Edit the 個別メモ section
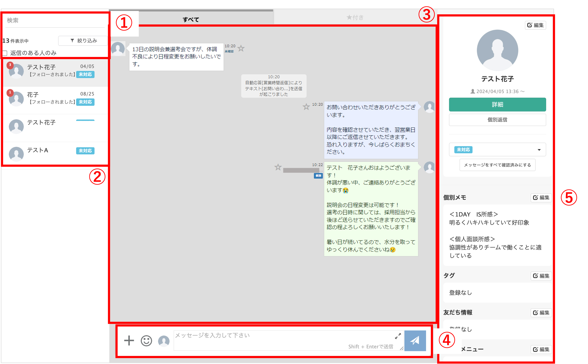The image size is (588, 364). pyautogui.click(x=541, y=198)
